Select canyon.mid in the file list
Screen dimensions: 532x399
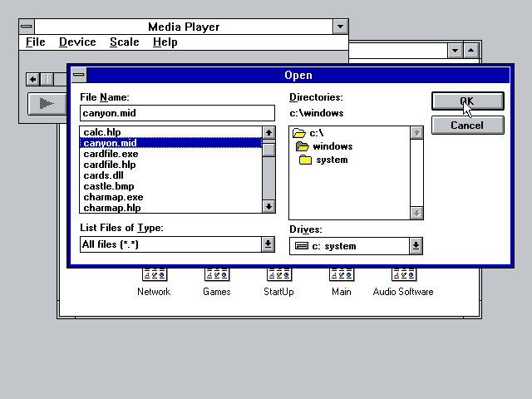coord(170,143)
